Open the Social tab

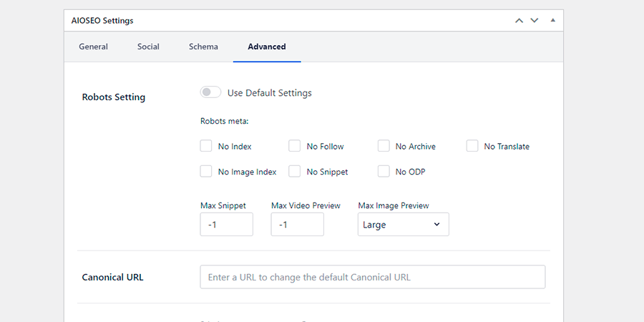[148, 47]
